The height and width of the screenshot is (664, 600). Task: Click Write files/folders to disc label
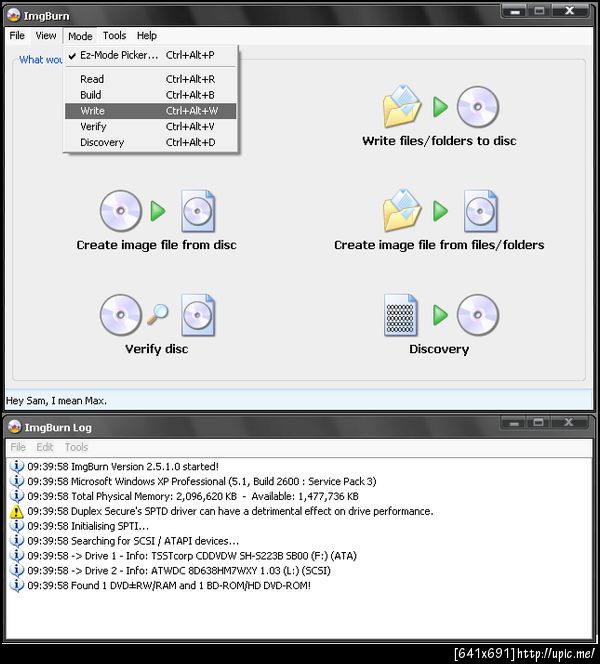[439, 141]
